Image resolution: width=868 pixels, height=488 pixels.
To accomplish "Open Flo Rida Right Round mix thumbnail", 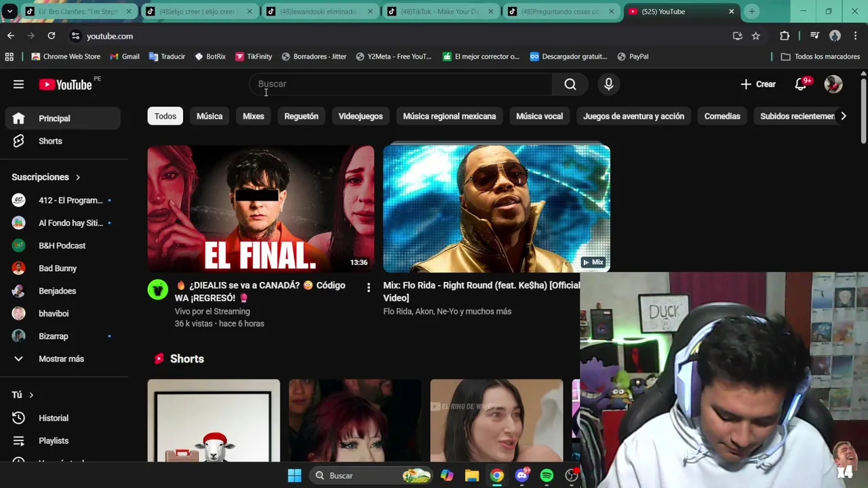I will click(x=496, y=209).
